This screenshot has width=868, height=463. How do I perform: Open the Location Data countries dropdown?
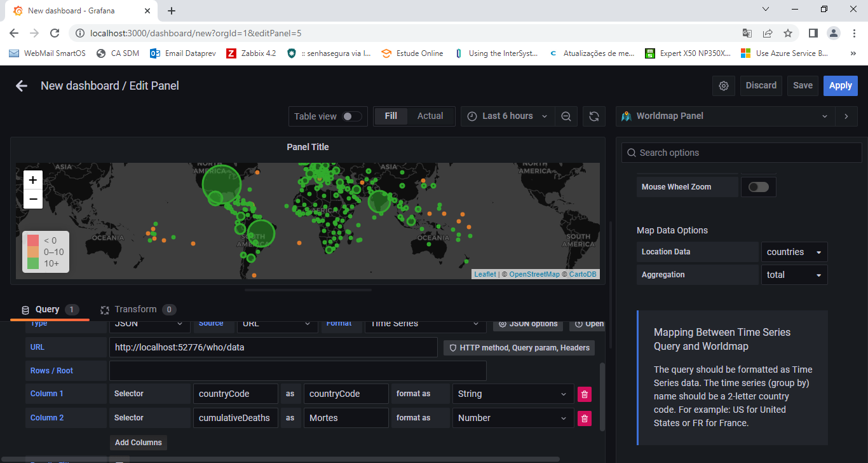coord(794,252)
